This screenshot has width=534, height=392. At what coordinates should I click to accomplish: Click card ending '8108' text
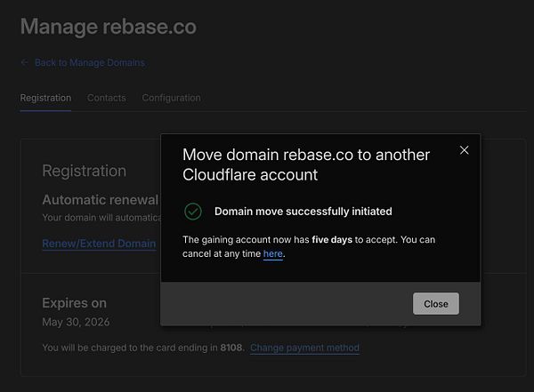(231, 348)
